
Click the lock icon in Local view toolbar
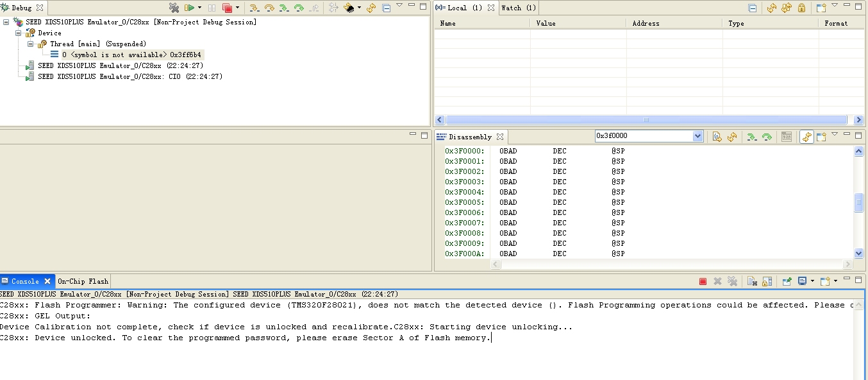coord(801,8)
